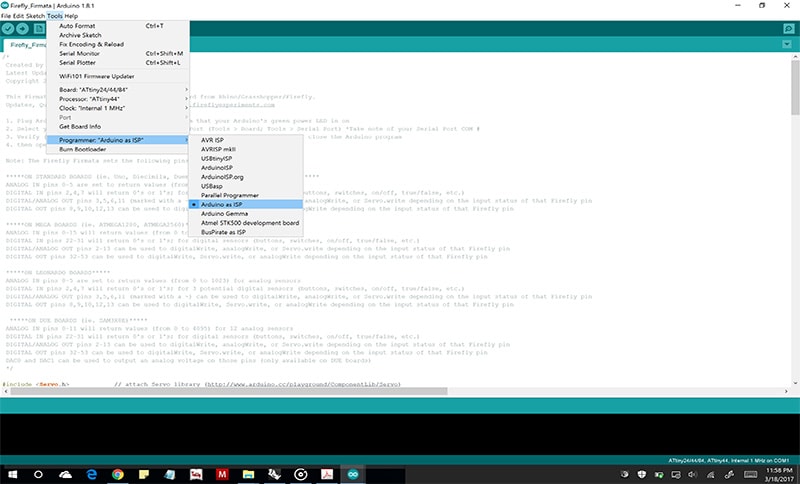Select Arduino Gemma programmer

coord(246,214)
